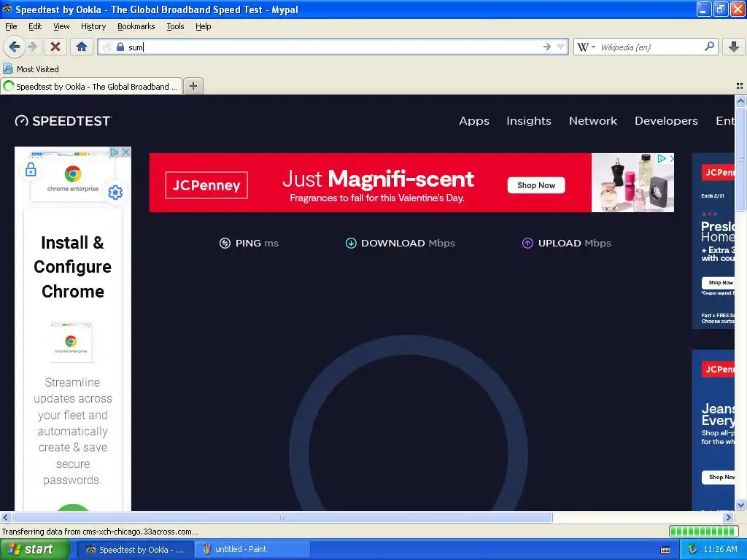Image resolution: width=747 pixels, height=560 pixels.
Task: Click the horizontal scrollbar thumb
Action: click(282, 517)
